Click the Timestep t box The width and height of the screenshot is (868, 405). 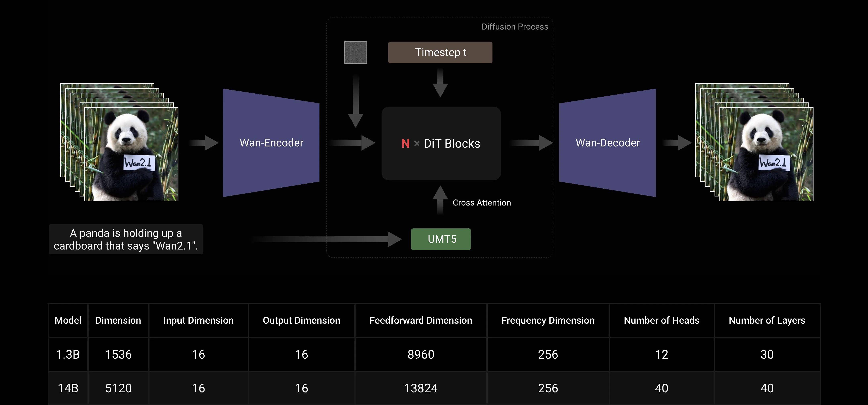[440, 53]
